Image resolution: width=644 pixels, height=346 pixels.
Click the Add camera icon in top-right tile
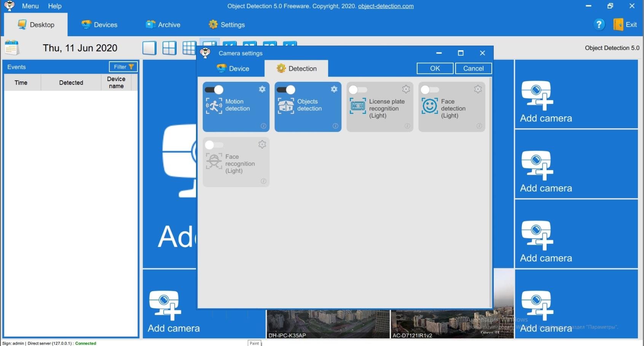[x=537, y=94]
